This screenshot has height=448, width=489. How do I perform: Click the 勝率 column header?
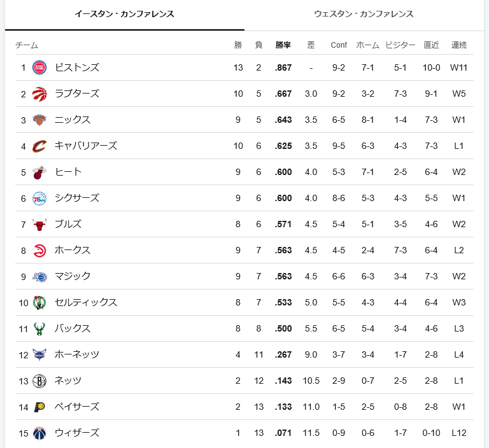click(283, 45)
